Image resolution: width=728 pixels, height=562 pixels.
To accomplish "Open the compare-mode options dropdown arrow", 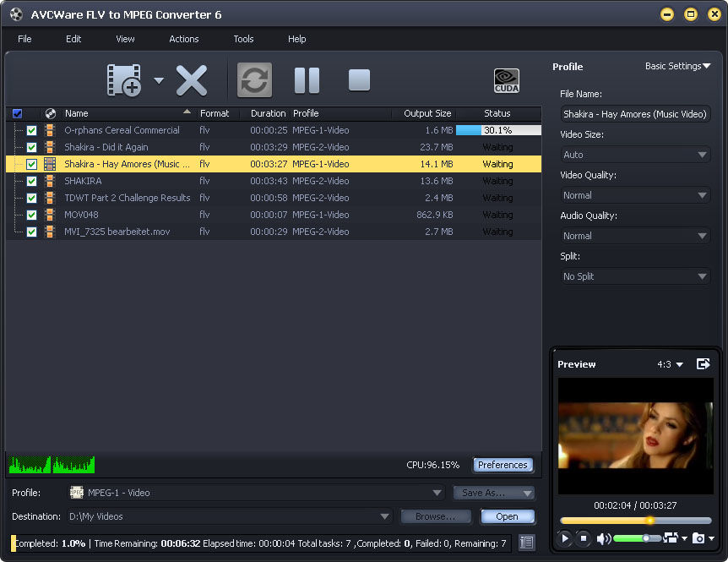I will [x=684, y=538].
